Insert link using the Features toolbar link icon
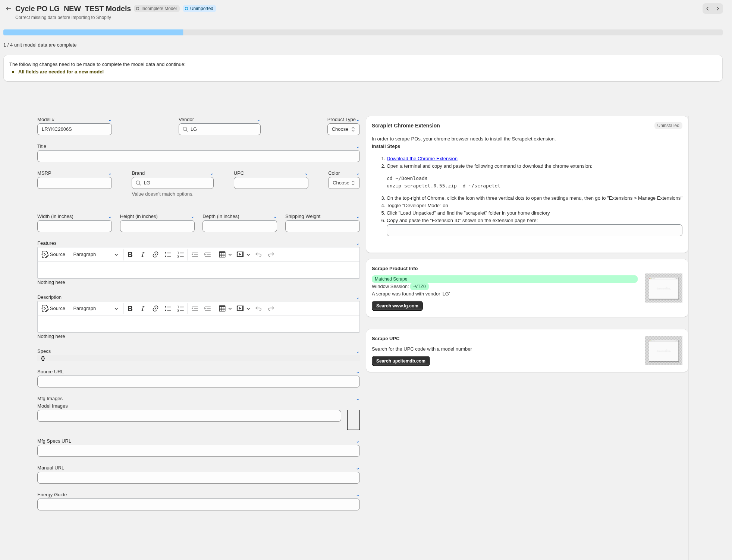The width and height of the screenshot is (732, 560). [155, 254]
